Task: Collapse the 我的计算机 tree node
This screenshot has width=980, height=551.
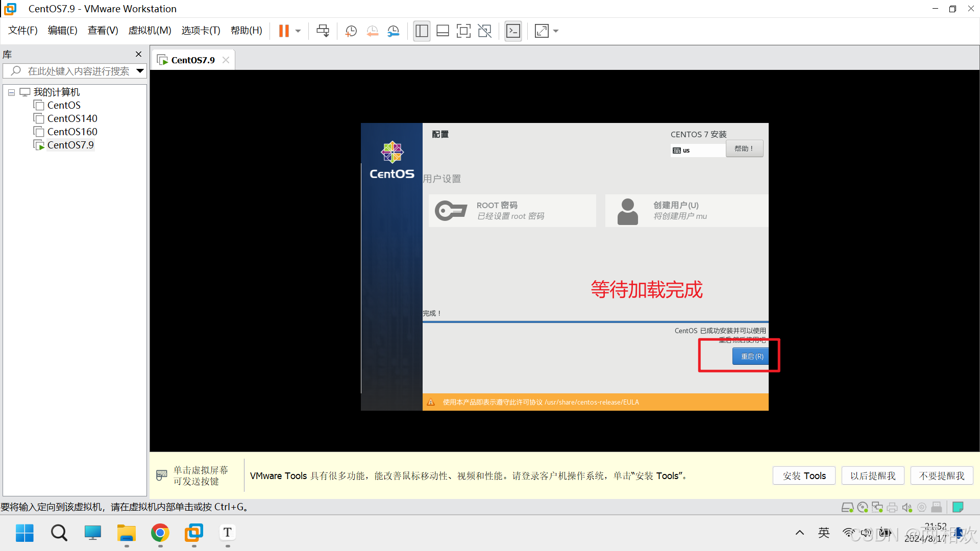Action: pos(11,92)
